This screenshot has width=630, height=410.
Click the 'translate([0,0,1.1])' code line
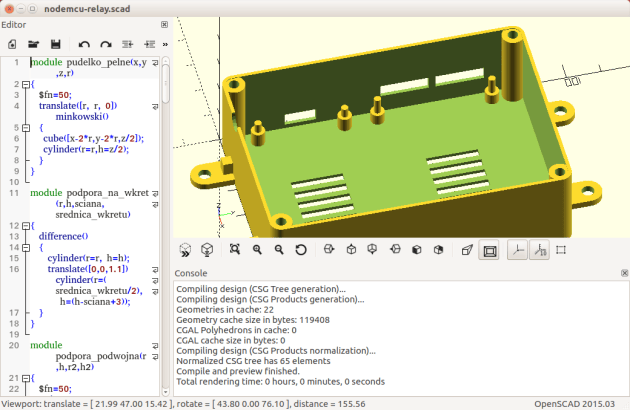click(x=88, y=269)
